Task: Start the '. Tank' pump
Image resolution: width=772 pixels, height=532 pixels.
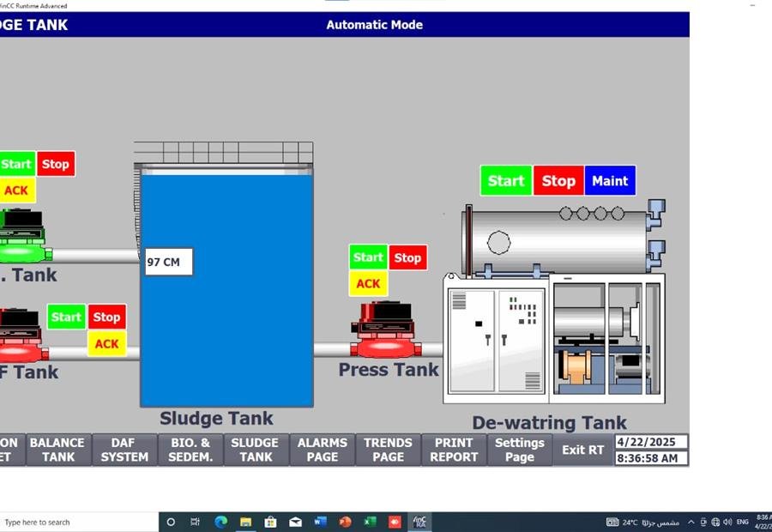Action: pos(16,164)
